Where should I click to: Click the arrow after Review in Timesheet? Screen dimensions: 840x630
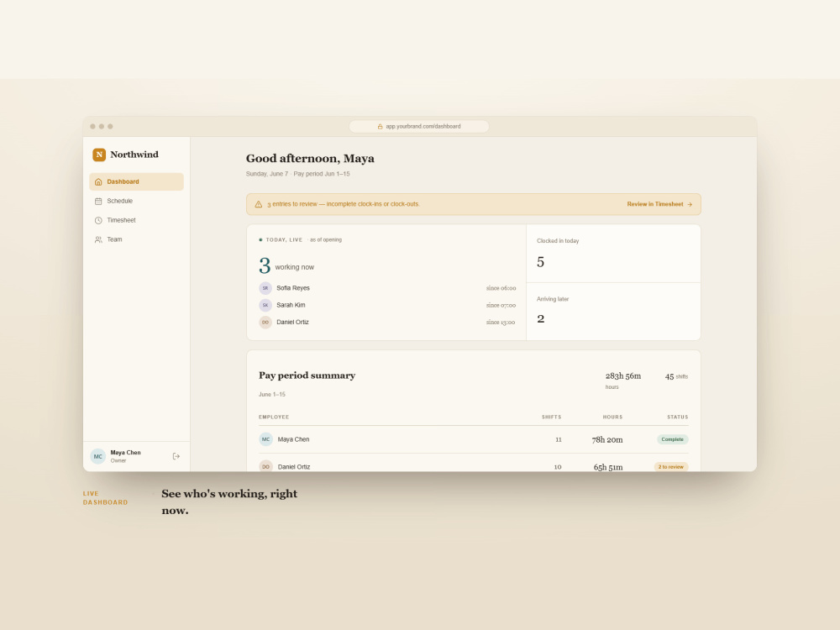pos(690,205)
